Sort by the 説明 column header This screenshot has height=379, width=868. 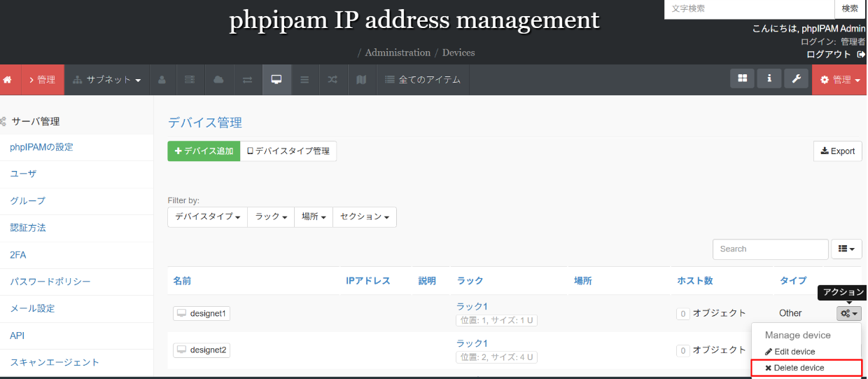click(x=427, y=281)
